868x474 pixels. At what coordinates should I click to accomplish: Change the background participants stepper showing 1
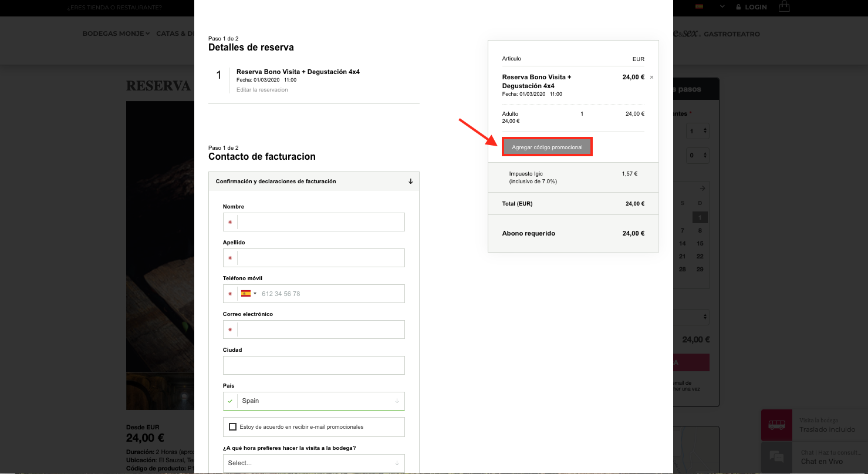pos(699,131)
